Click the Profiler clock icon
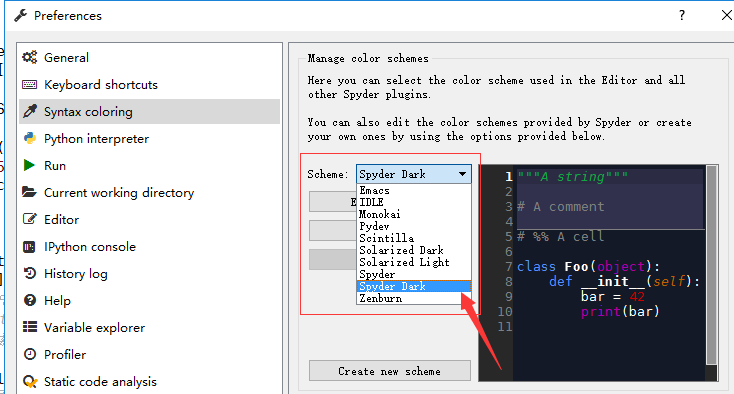This screenshot has width=734, height=394. (x=29, y=354)
